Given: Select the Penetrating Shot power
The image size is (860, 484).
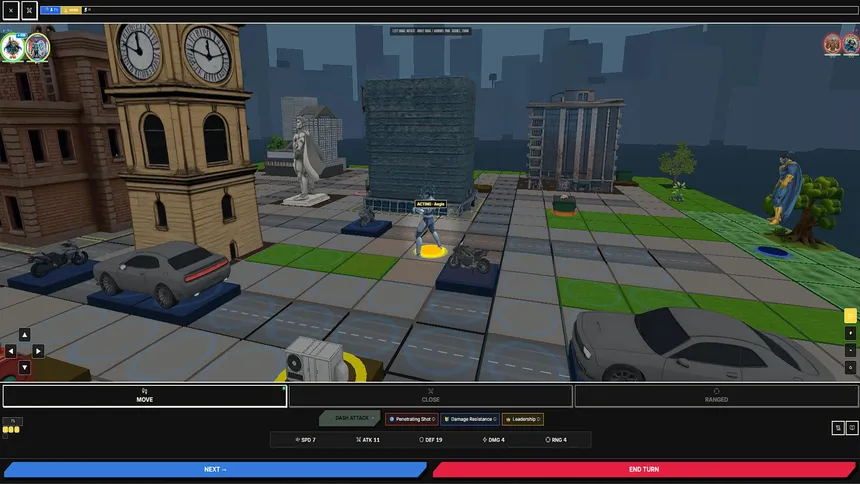Looking at the screenshot, I should pyautogui.click(x=412, y=419).
